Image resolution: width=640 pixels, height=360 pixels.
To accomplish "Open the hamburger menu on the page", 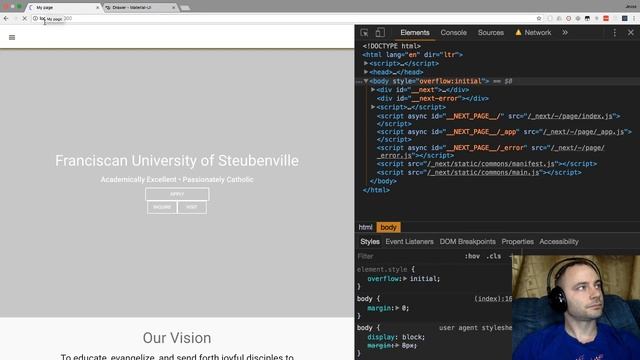I will (x=12, y=38).
